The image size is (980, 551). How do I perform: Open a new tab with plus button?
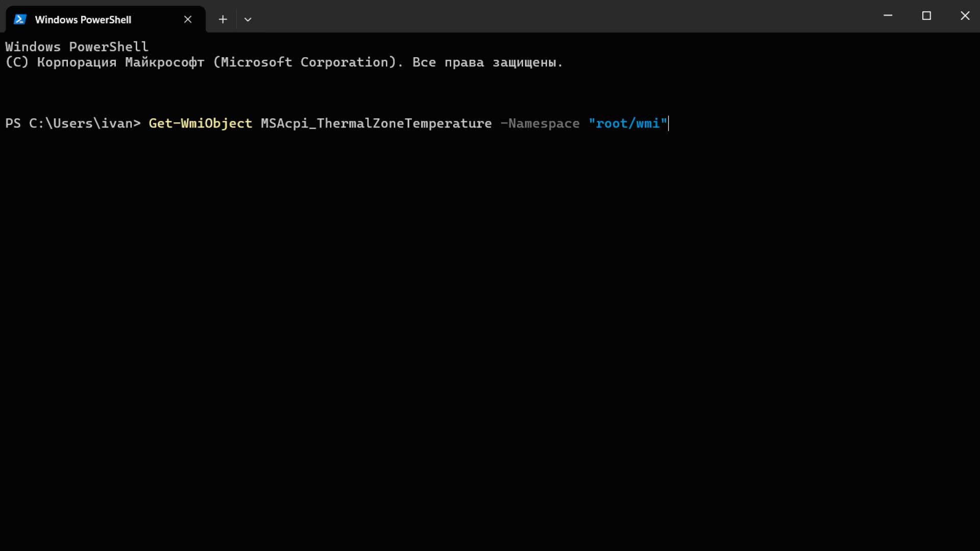pyautogui.click(x=223, y=19)
